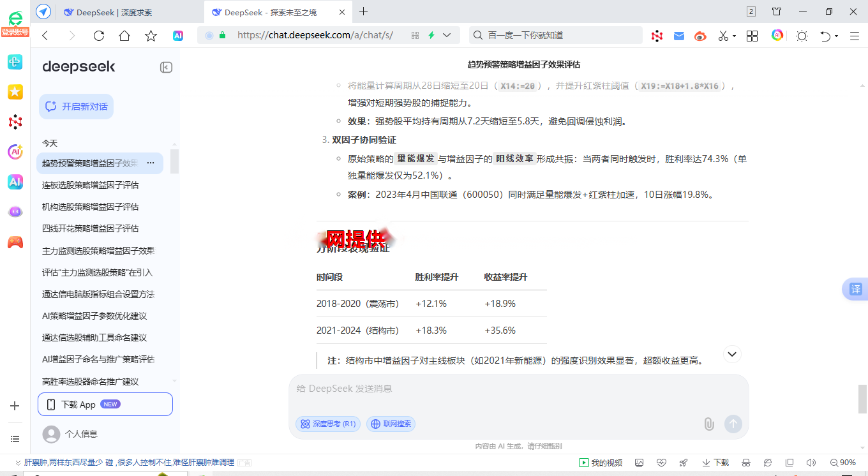Click the reload page icon
The width and height of the screenshot is (868, 476).
tap(98, 36)
